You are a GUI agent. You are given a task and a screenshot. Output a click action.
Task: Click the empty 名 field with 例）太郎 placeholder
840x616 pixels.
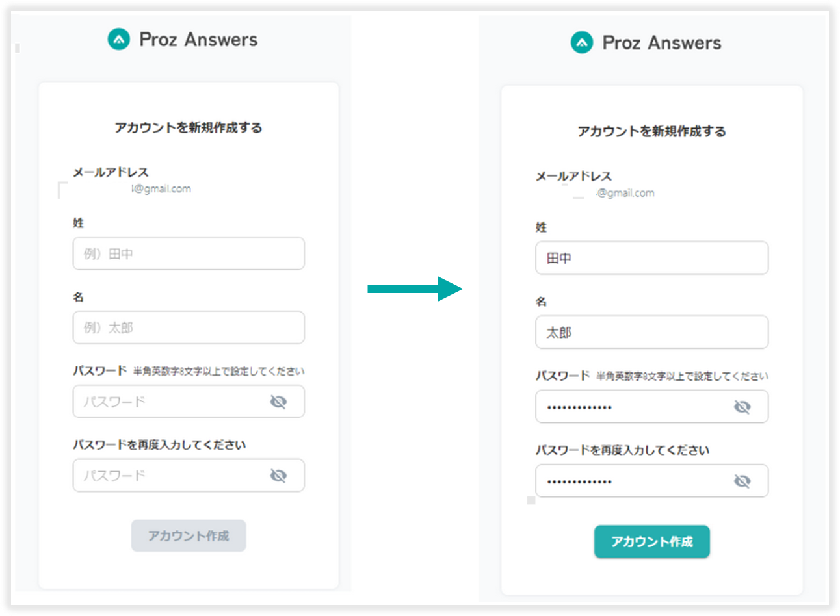pos(189,327)
